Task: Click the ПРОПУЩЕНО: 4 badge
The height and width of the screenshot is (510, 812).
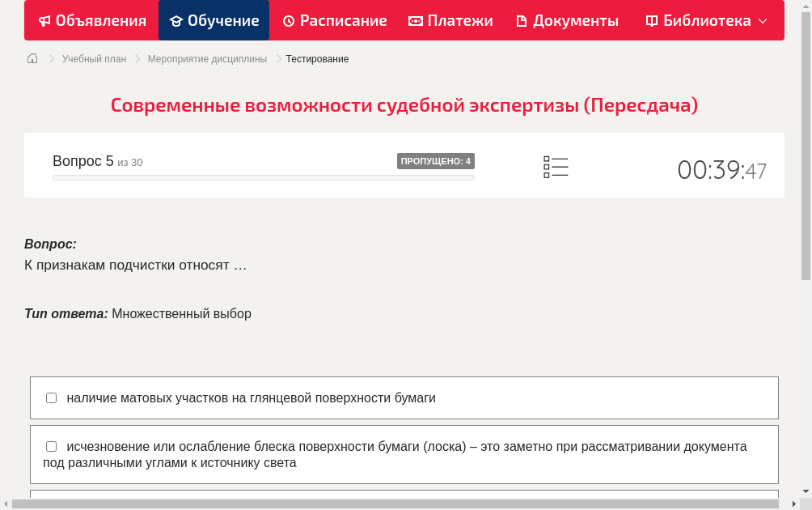Action: tap(436, 161)
